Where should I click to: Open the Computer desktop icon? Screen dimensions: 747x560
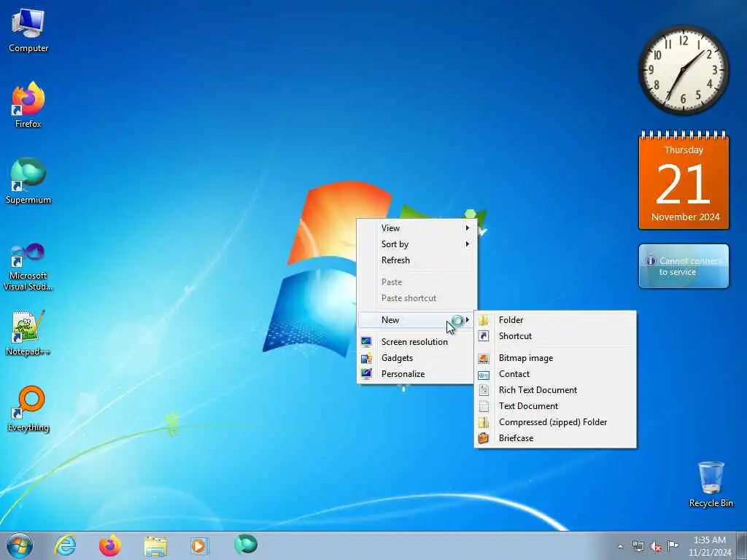[x=28, y=31]
